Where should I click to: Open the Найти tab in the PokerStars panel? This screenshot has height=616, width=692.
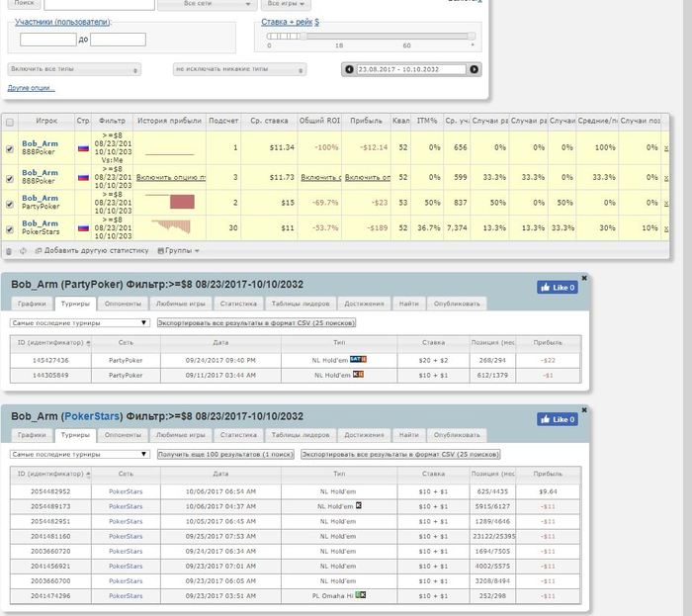408,435
